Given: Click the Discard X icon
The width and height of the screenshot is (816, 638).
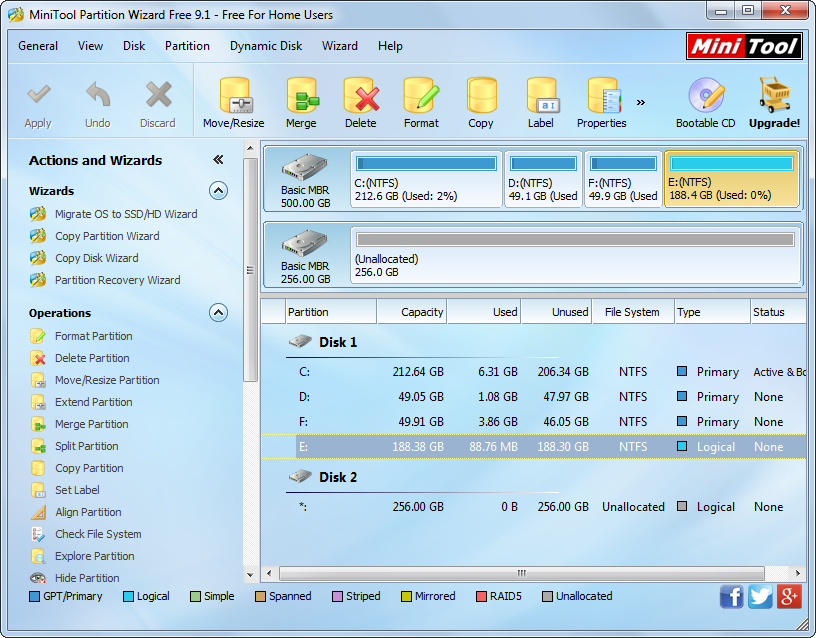Looking at the screenshot, I should 158,95.
